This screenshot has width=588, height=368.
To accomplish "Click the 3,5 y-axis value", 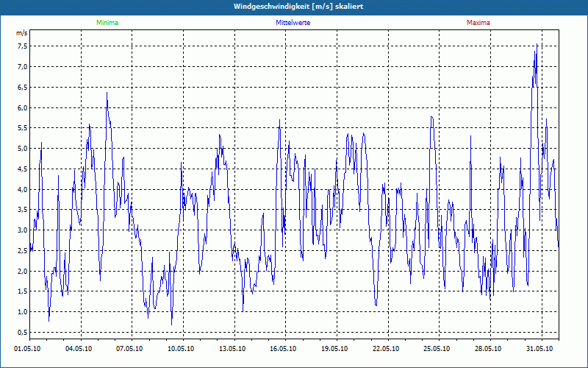I will point(23,210).
